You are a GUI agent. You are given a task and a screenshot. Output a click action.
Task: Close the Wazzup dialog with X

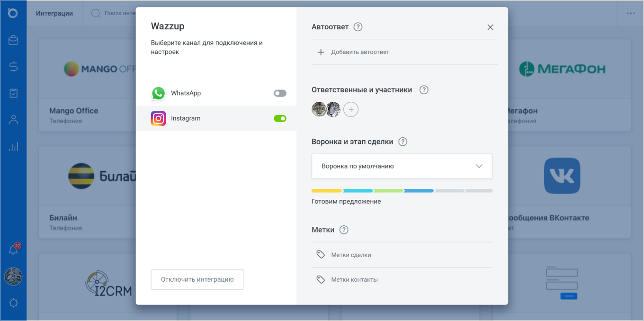(490, 27)
